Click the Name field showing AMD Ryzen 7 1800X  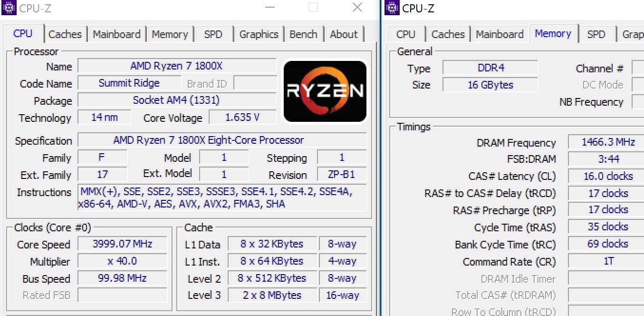177,66
